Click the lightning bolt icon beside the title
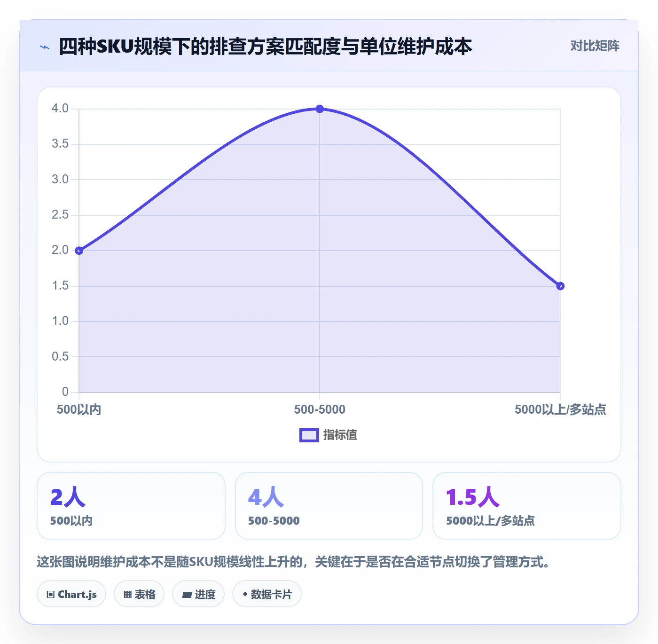Screen dimensions: 658x644 45,47
